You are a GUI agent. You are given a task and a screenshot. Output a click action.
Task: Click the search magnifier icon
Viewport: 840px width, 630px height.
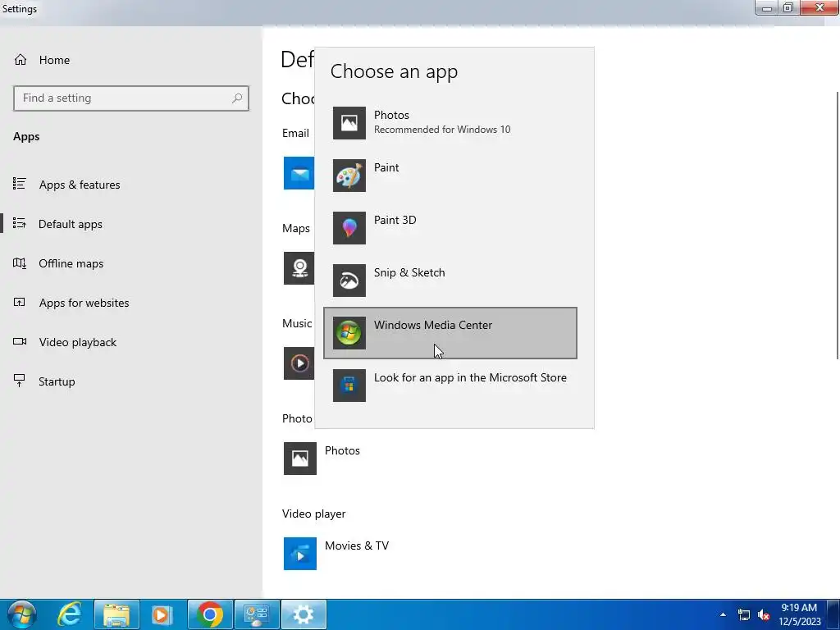tap(237, 98)
